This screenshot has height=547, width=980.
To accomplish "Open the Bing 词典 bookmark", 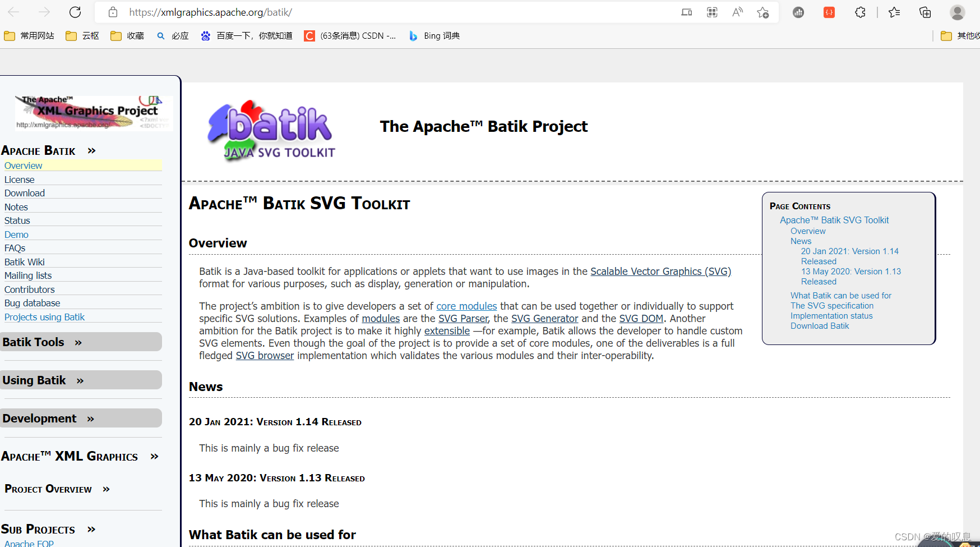I will [434, 36].
